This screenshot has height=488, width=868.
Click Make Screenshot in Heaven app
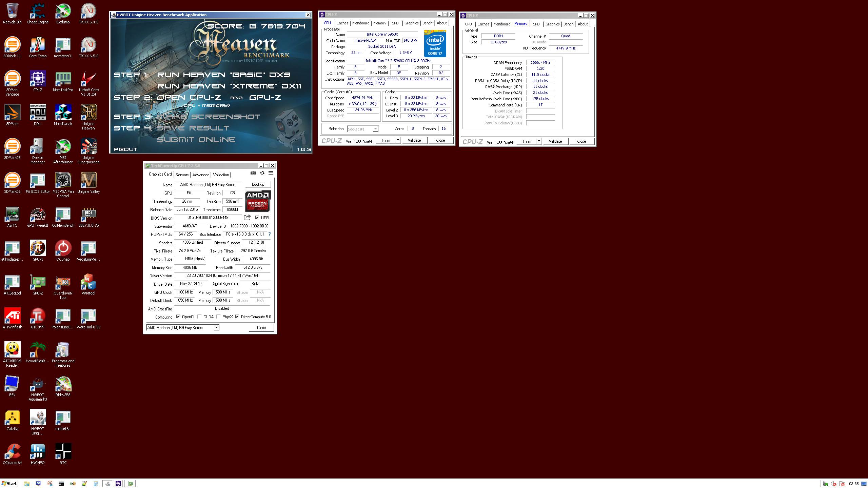tap(208, 117)
